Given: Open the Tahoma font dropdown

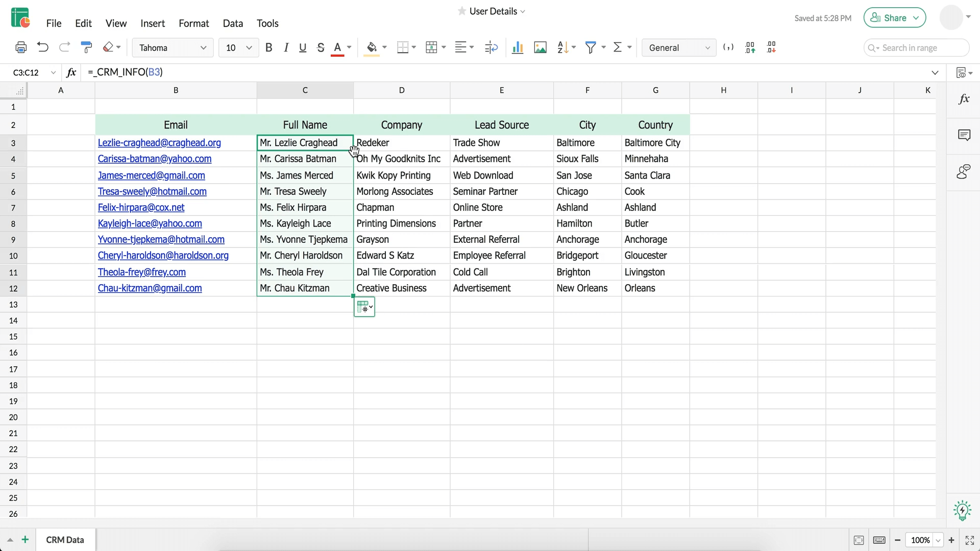Looking at the screenshot, I should tap(173, 47).
